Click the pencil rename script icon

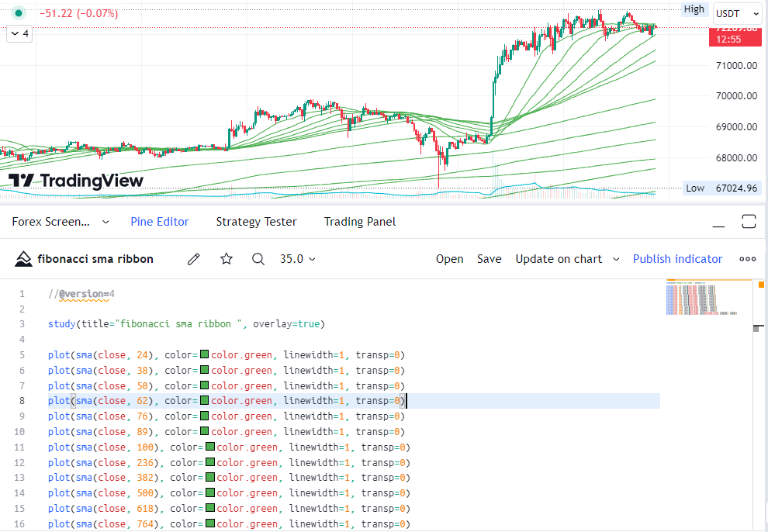coord(194,259)
